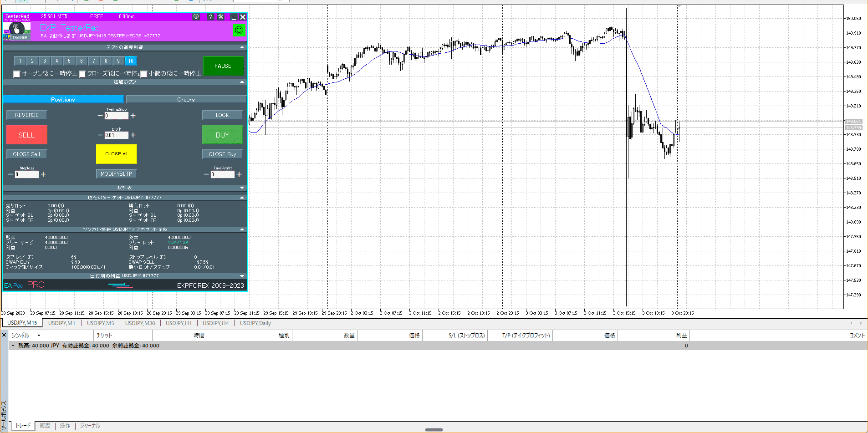
Task: Click the question mark help icon
Action: coord(210,17)
